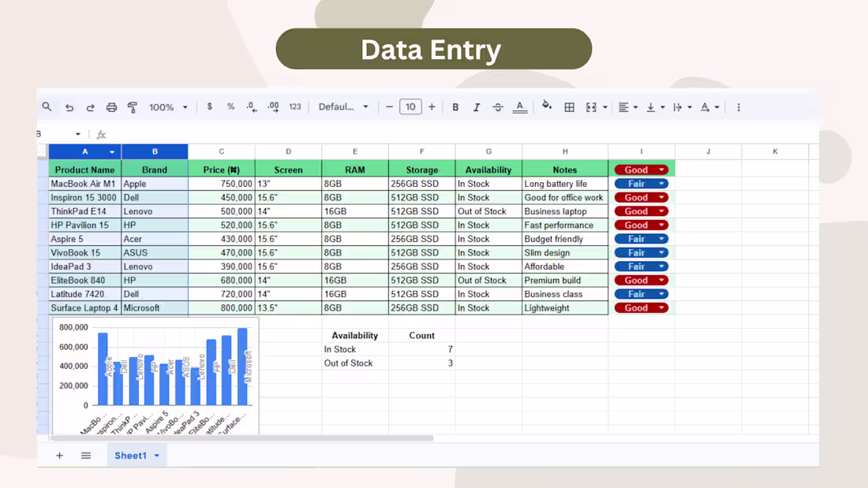Format as percent

point(230,106)
